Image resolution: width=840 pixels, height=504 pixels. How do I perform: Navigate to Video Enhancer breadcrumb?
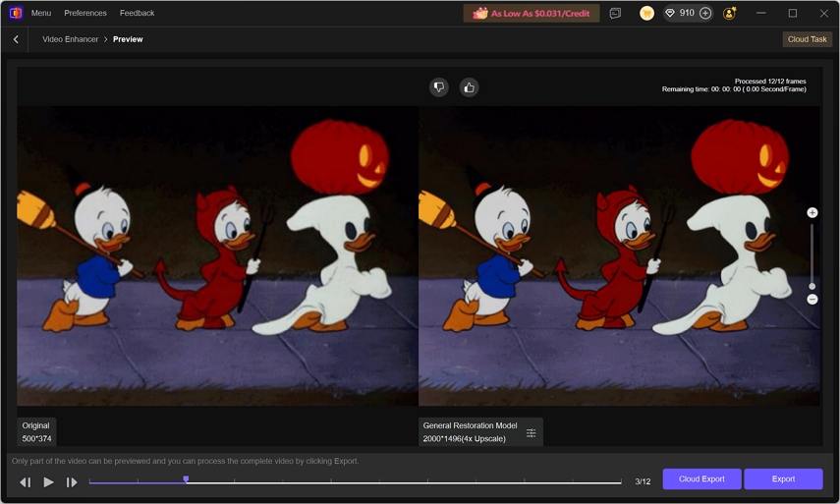[70, 39]
